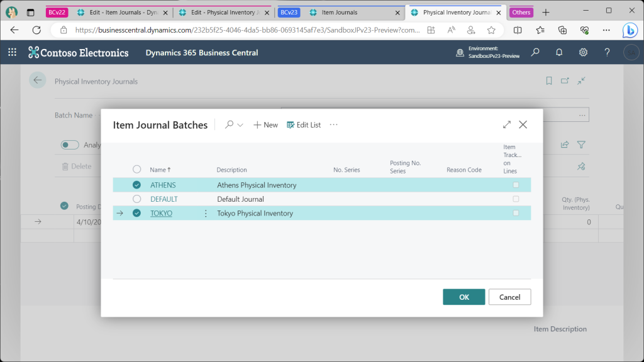Expand the Others tab group
The width and height of the screenshot is (644, 362).
(x=521, y=13)
